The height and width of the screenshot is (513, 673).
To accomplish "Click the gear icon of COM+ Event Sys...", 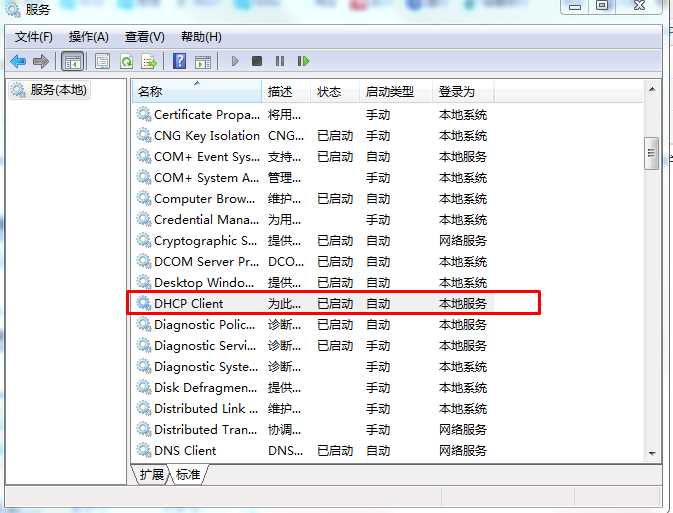I will pos(144,156).
